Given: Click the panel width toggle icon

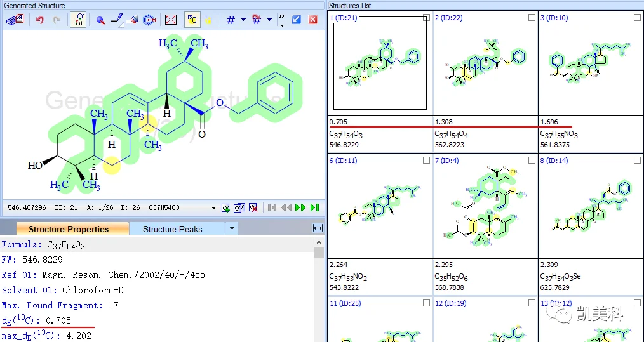Looking at the screenshot, I should [318, 228].
